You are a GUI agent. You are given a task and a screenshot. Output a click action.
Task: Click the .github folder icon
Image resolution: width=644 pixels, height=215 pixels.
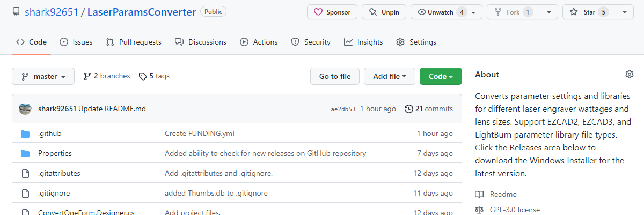(x=25, y=133)
